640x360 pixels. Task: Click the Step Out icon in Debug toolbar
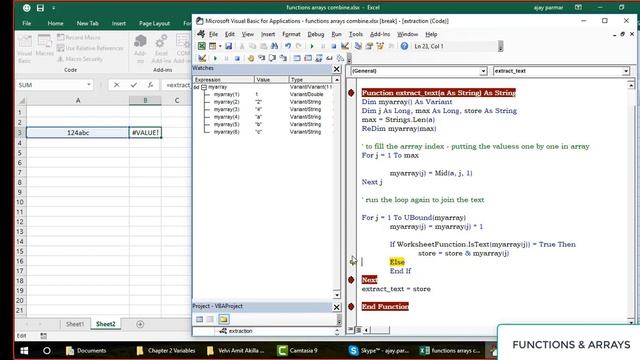coord(283,58)
